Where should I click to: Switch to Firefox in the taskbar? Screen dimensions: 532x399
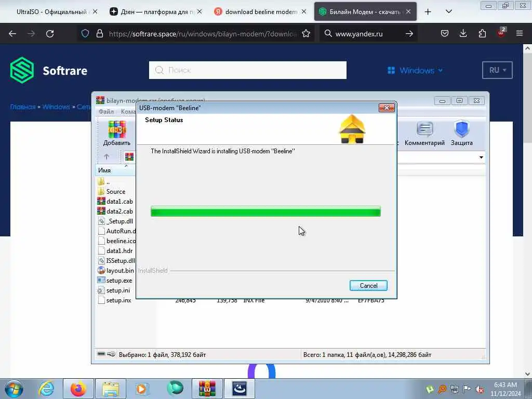pos(78,389)
